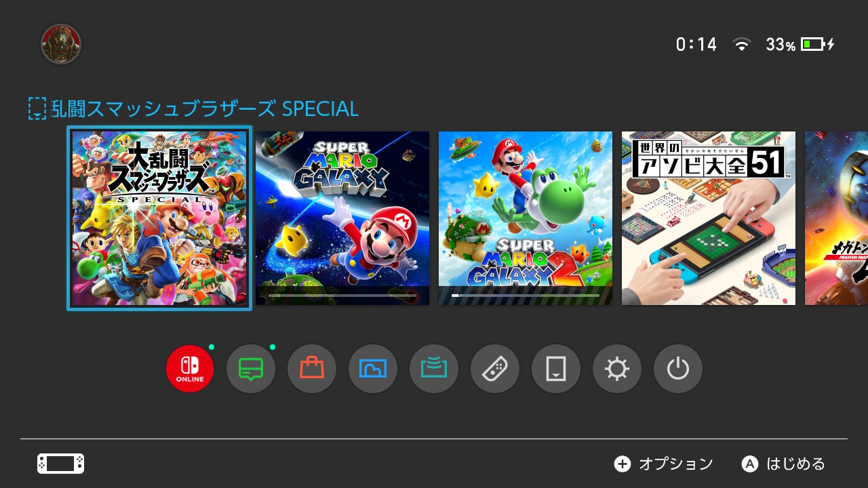868x488 pixels.
Task: Click the オプション plus button
Action: pos(663,464)
